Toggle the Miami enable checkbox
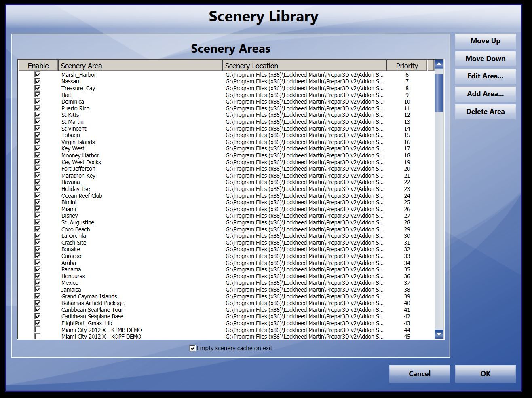The height and width of the screenshot is (398, 532). click(x=38, y=209)
